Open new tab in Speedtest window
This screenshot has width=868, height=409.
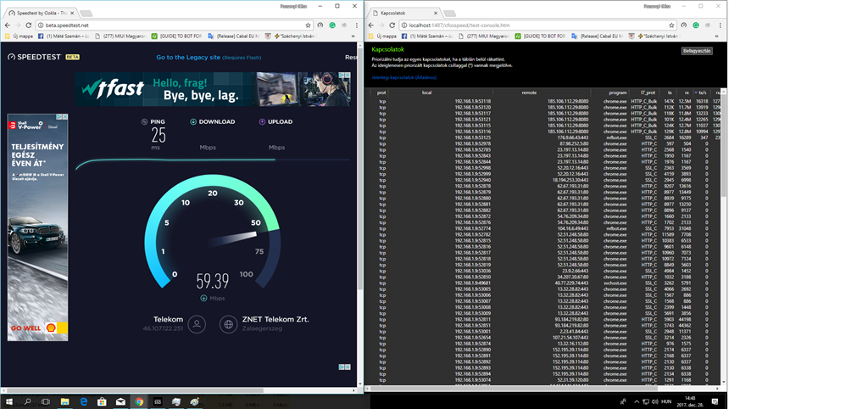[86, 12]
